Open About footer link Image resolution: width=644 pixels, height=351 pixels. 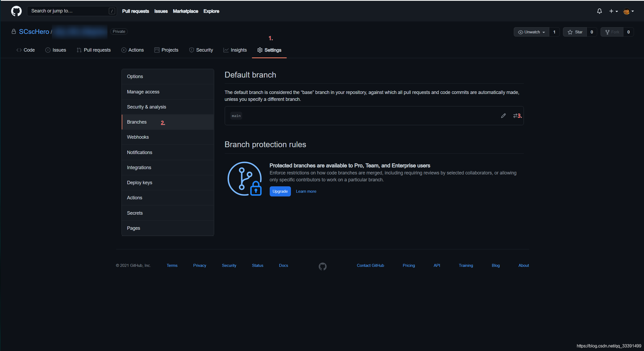pyautogui.click(x=524, y=265)
